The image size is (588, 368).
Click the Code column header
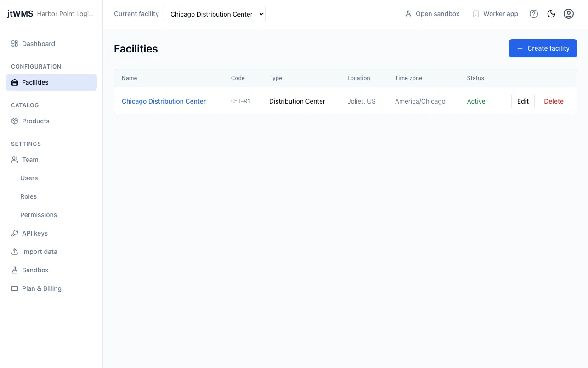pos(238,78)
